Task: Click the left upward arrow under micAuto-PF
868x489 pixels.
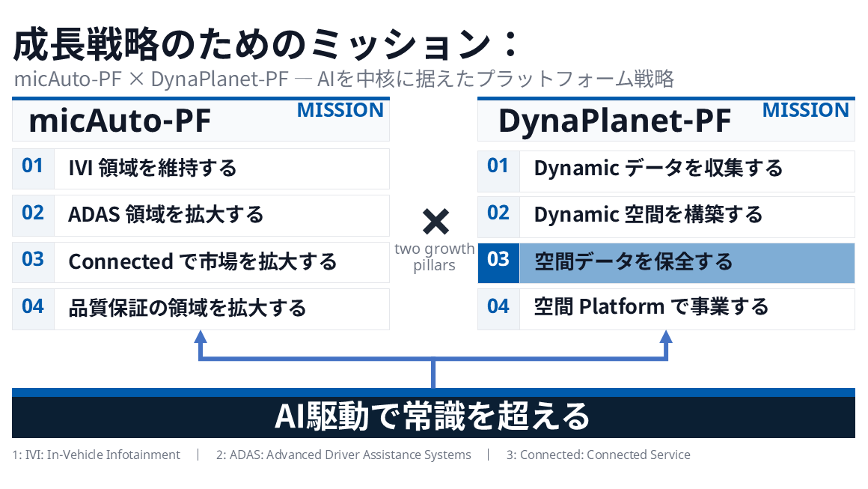Action: point(201,345)
